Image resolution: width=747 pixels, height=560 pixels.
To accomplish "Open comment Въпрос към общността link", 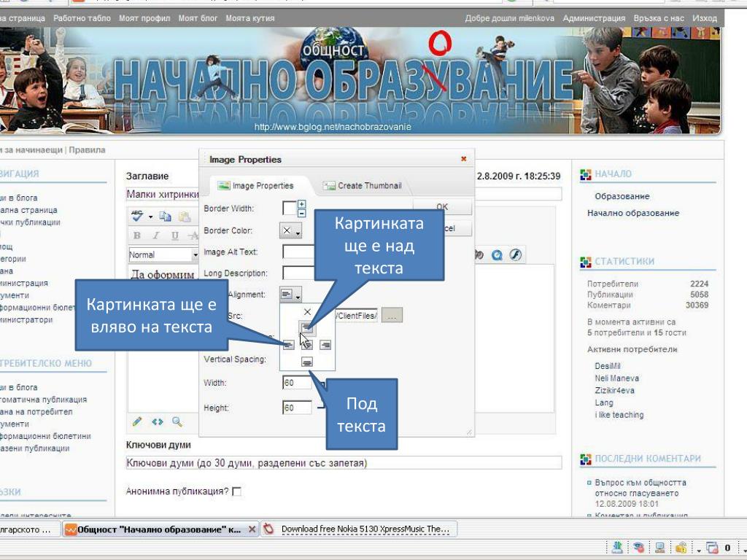I will 640,488.
